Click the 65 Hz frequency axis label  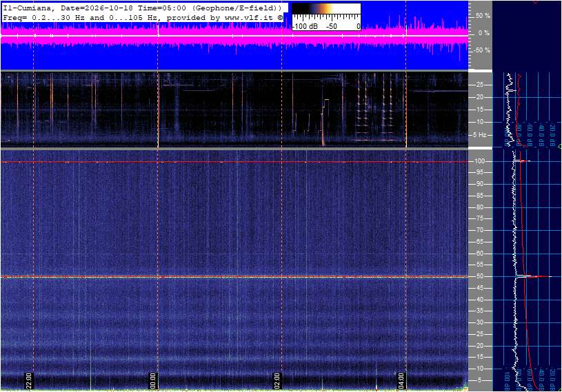(x=479, y=242)
